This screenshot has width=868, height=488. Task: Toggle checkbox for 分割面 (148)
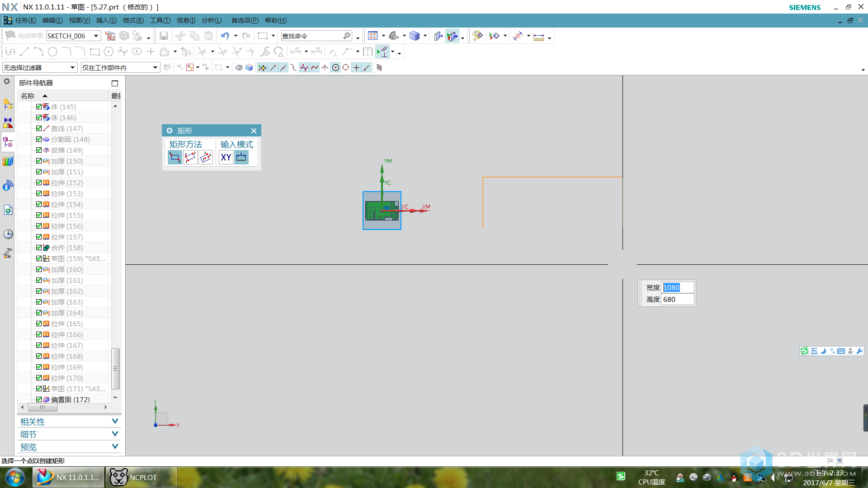39,139
